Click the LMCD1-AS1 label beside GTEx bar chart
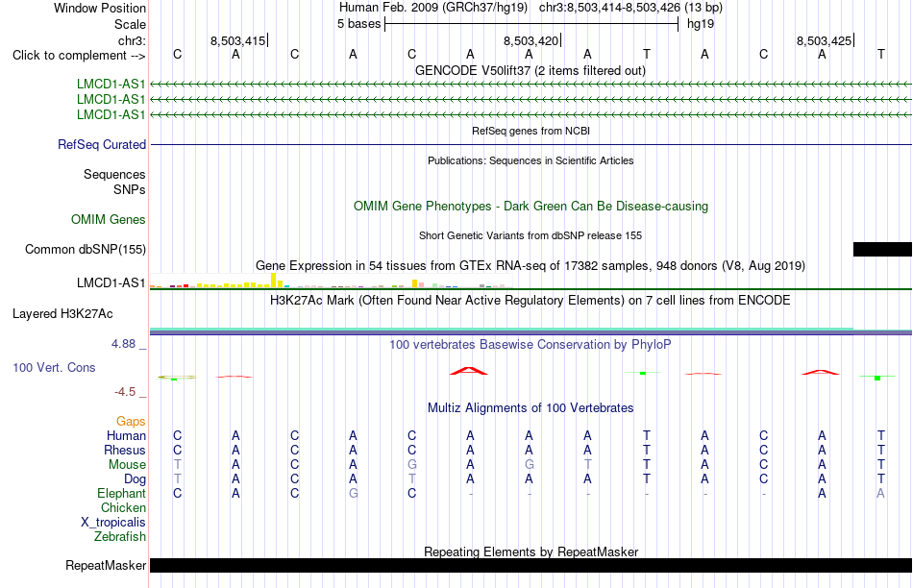This screenshot has height=588, width=913. 111,282
